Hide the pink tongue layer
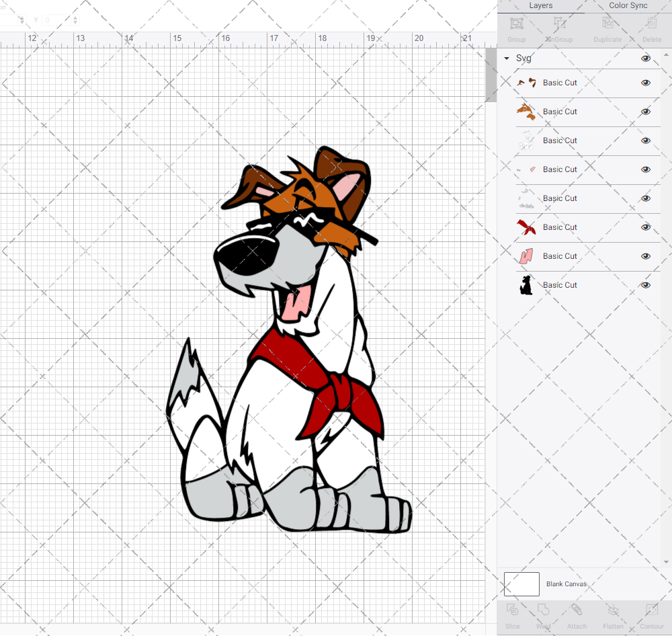Image resolution: width=672 pixels, height=636 pixels. [x=645, y=256]
